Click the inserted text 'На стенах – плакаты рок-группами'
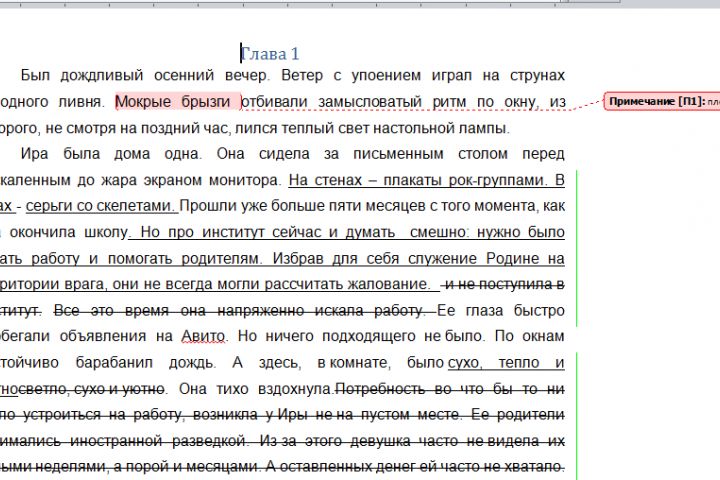This screenshot has width=720, height=480. pyautogui.click(x=416, y=180)
